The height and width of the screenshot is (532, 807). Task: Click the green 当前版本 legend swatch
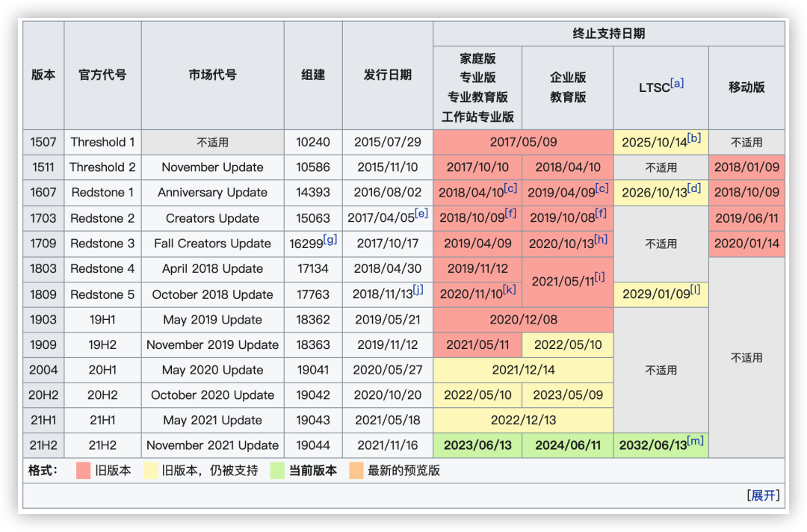277,470
